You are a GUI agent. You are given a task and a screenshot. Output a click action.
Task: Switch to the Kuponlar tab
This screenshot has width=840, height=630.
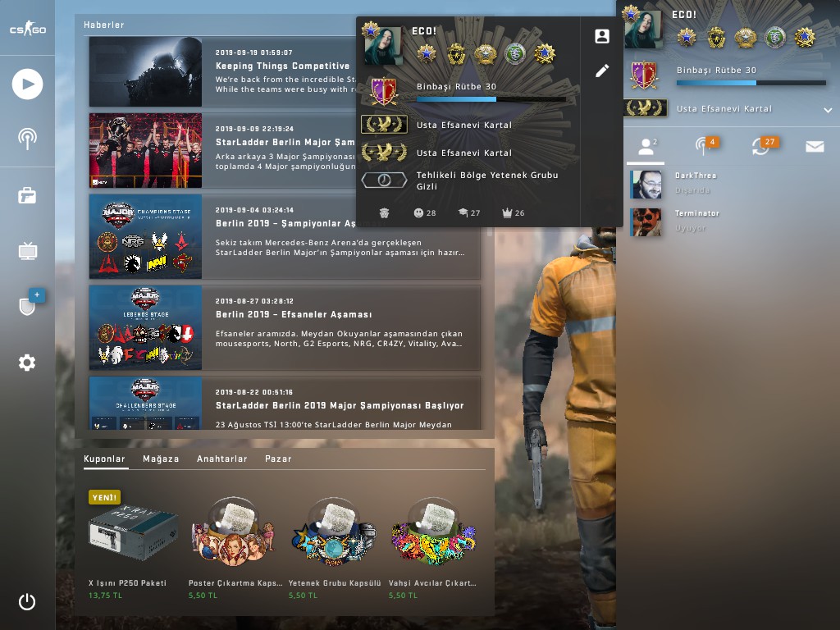coord(104,459)
